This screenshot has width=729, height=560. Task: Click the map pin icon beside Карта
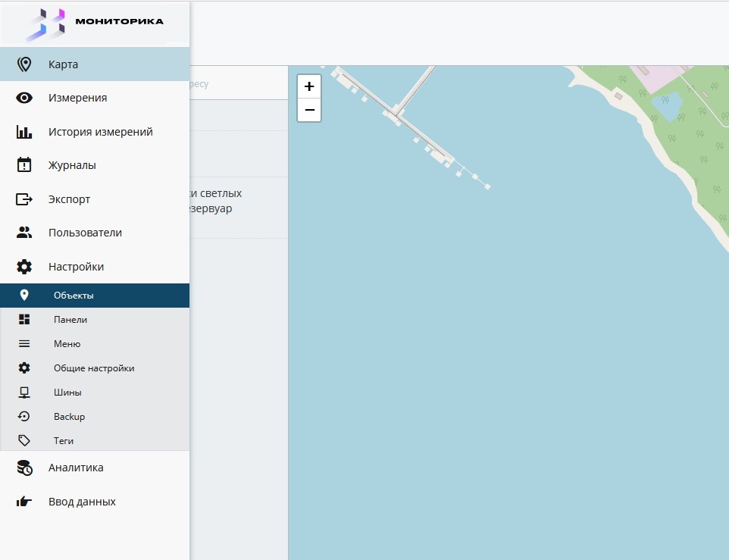(24, 64)
